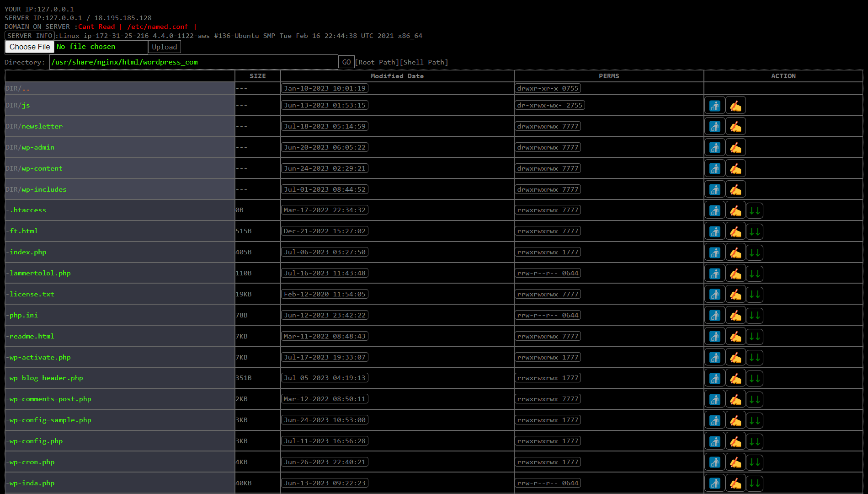
Task: Click the GO button beside directory field
Action: pos(346,62)
